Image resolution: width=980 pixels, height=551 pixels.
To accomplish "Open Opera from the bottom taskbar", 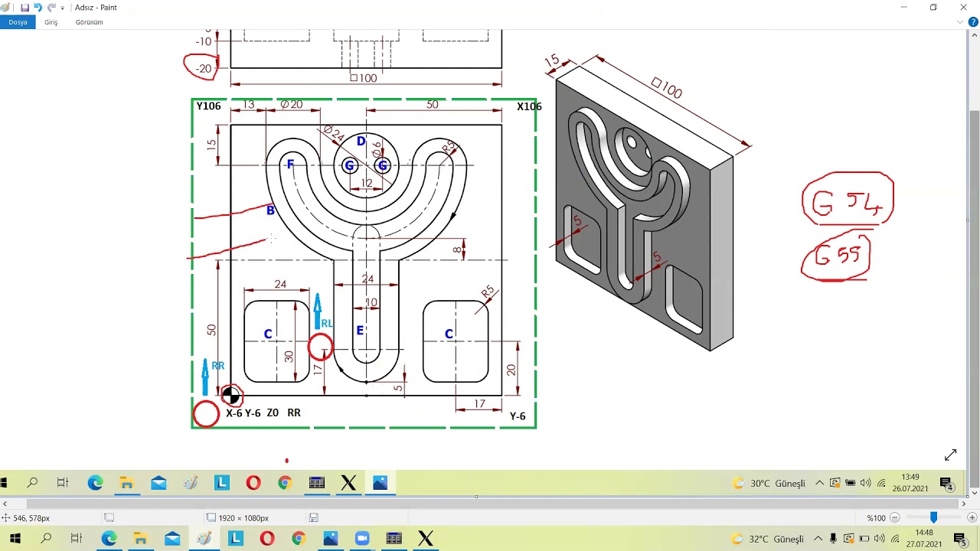I will (x=267, y=539).
